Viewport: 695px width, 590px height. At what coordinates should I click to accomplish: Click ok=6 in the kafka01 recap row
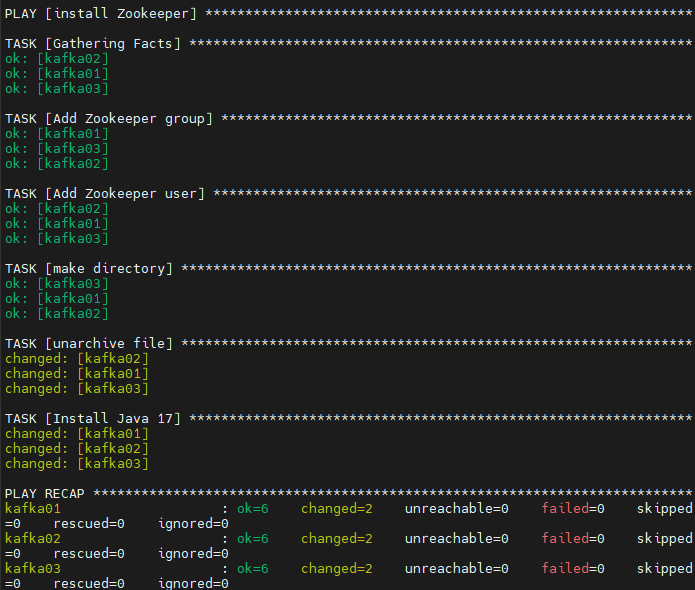pos(253,508)
